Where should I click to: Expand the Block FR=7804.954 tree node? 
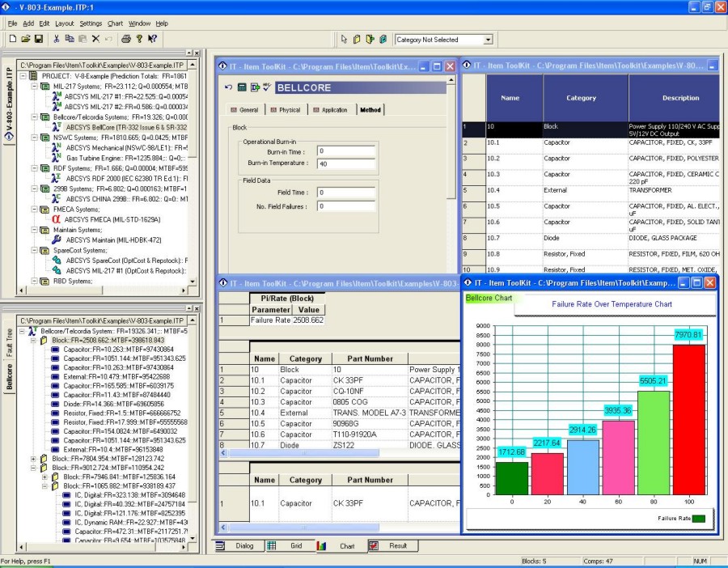35,459
